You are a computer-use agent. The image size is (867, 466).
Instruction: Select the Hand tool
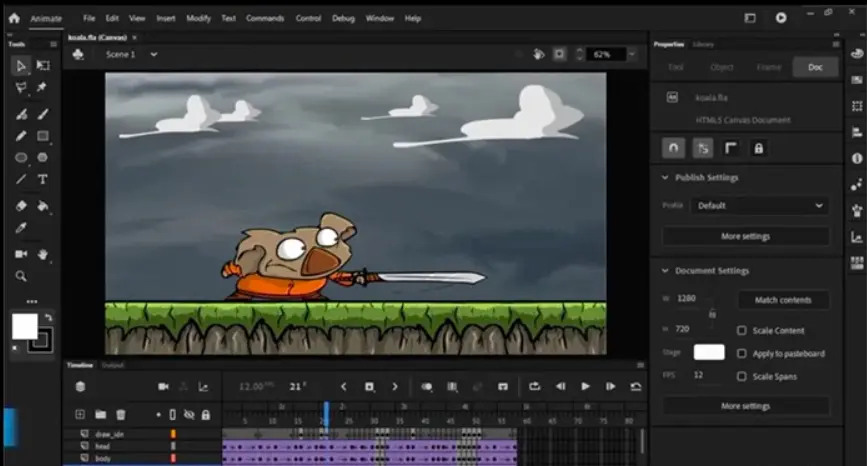point(43,254)
